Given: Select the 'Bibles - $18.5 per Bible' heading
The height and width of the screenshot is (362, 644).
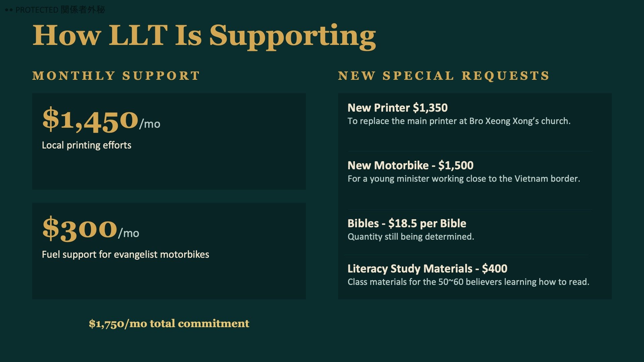Looking at the screenshot, I should 407,223.
